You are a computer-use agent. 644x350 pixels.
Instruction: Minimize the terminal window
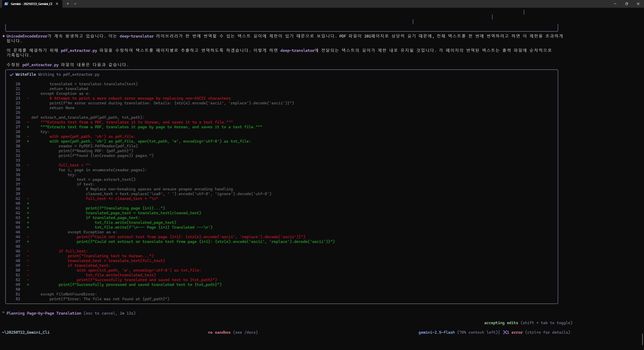point(615,4)
